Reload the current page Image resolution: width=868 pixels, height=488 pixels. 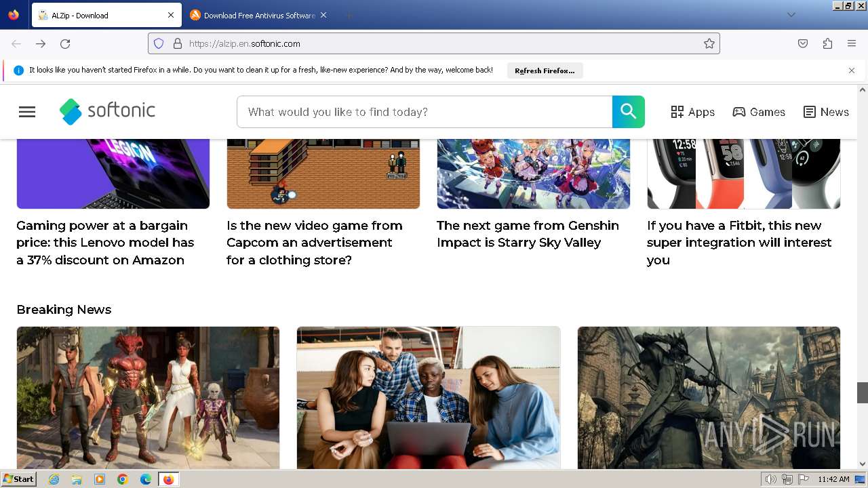tap(65, 43)
